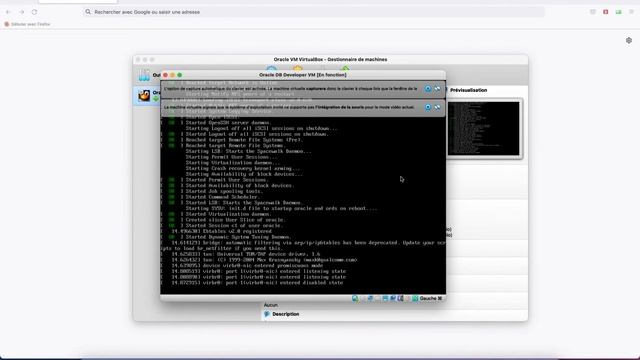
Task: Click the Gauche ⌘ host key indicator
Action: click(431, 299)
